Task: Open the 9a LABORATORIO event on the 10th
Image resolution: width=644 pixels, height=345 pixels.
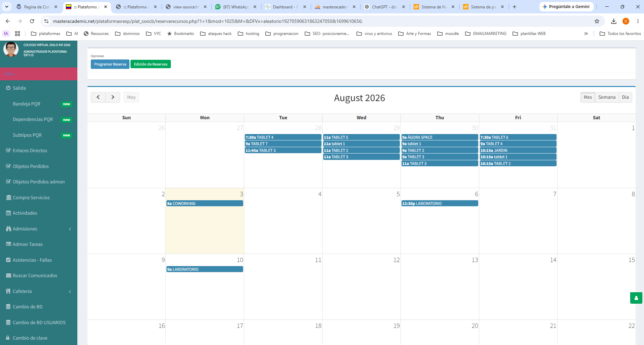Action: pyautogui.click(x=205, y=269)
